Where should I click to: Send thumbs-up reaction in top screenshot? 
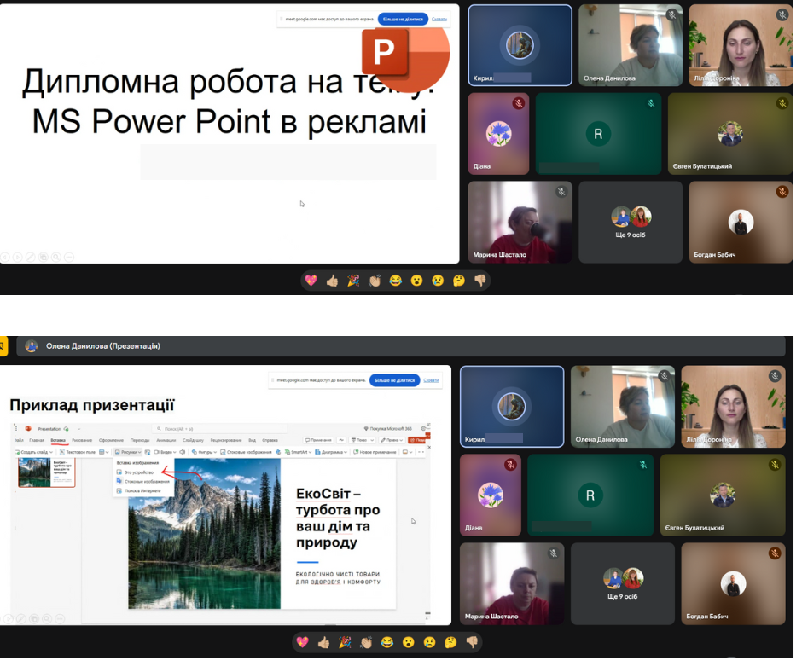(x=333, y=281)
